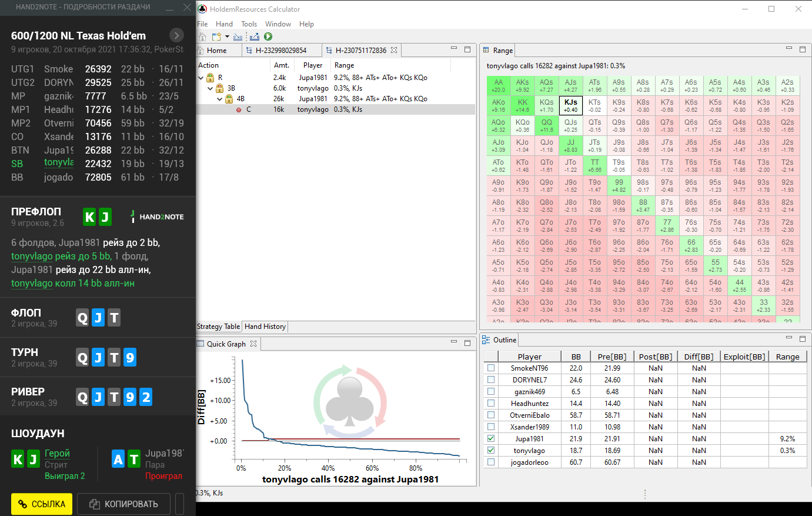The image size is (812, 516).
Task: Maximize the hand tree panel
Action: point(467,49)
